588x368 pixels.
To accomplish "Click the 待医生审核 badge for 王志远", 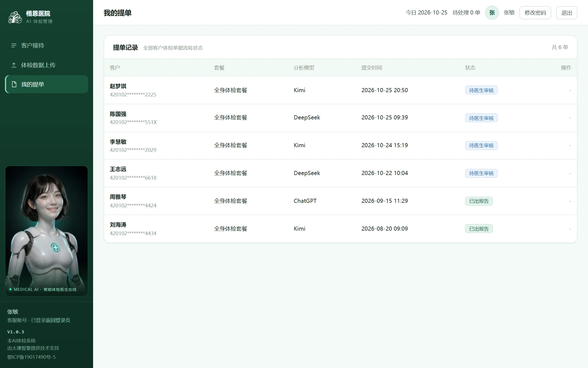I will tap(481, 173).
